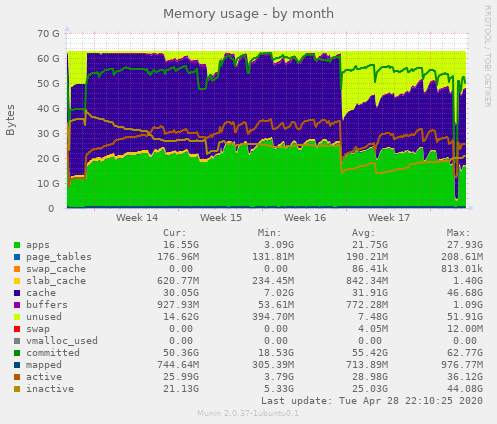Click slab_cache max value 1.40G

click(468, 281)
